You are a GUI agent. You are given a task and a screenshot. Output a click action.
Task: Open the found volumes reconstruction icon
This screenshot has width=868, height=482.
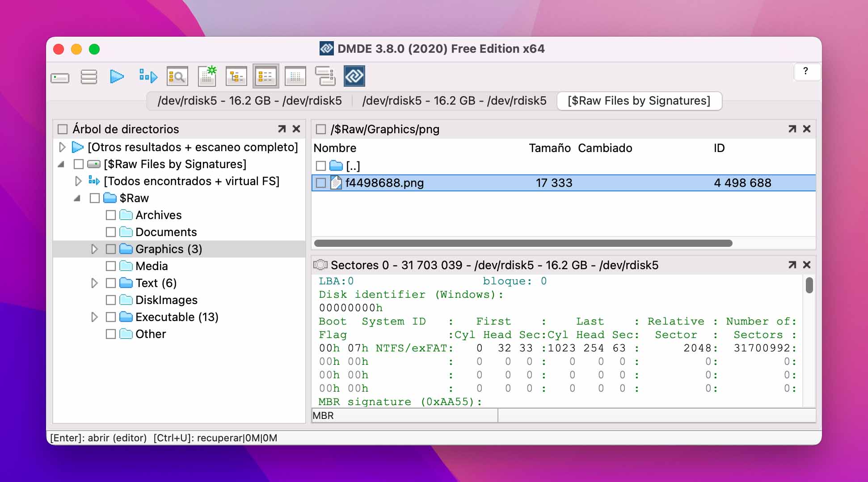coord(147,76)
